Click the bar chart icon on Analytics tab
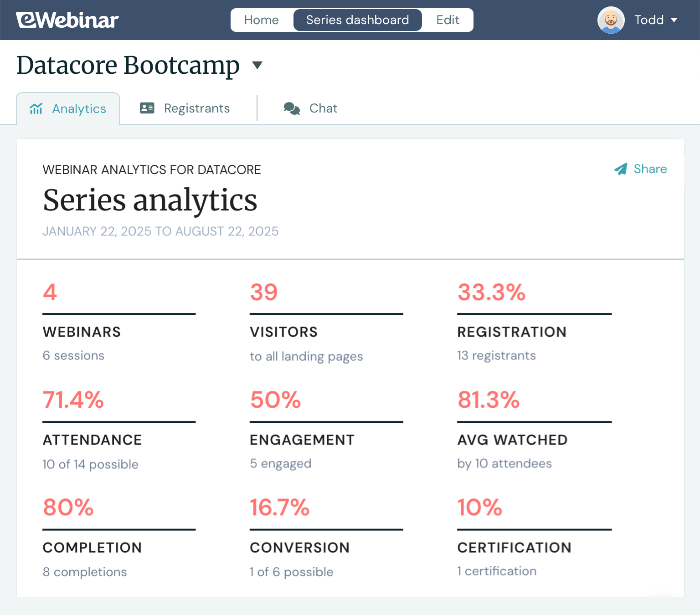 [36, 108]
